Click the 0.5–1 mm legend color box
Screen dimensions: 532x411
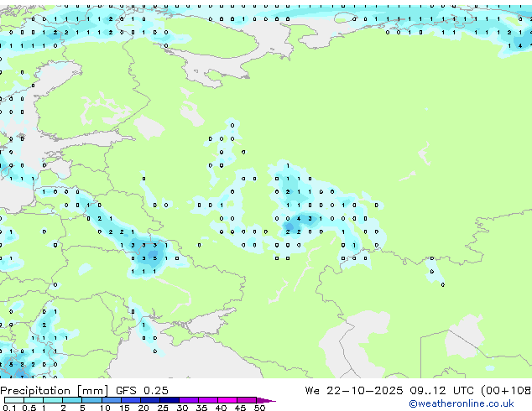pos(34,400)
